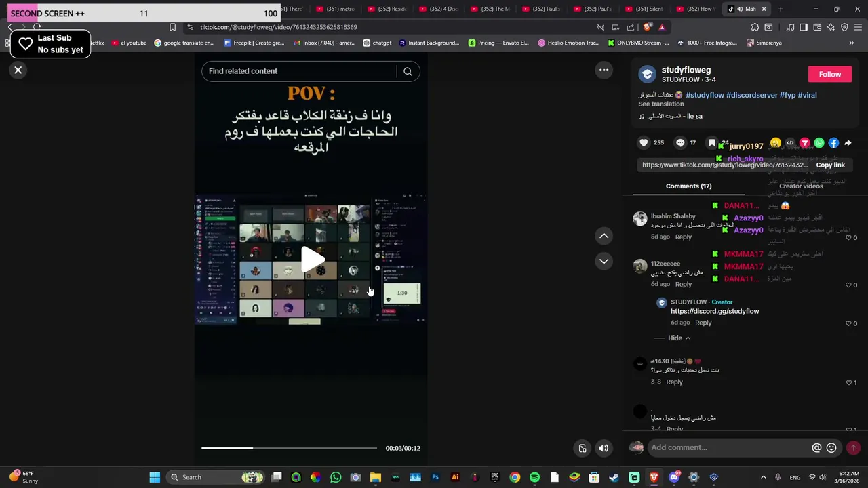
Task: Open more share options arrow
Action: (848, 143)
